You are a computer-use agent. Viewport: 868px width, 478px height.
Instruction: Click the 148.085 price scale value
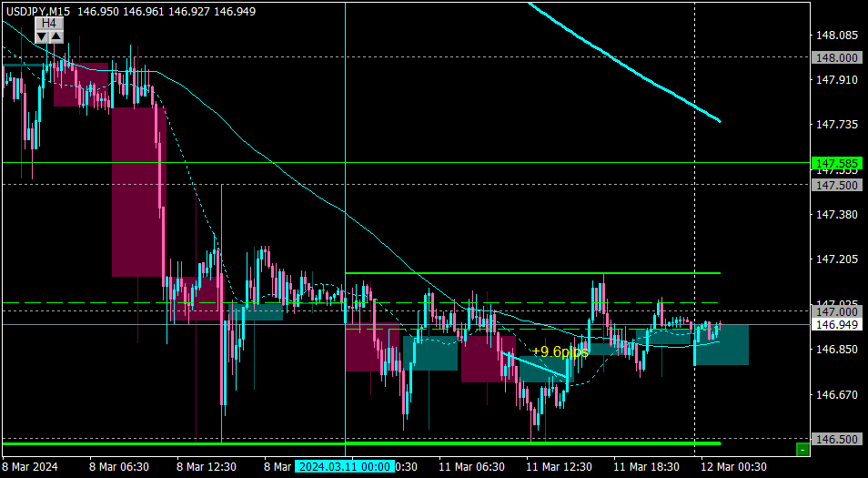836,36
